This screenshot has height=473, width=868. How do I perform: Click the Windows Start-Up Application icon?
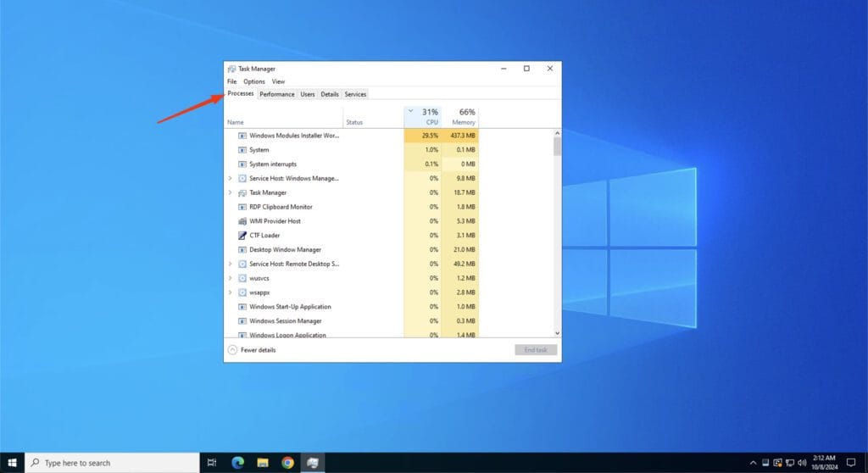tap(242, 307)
